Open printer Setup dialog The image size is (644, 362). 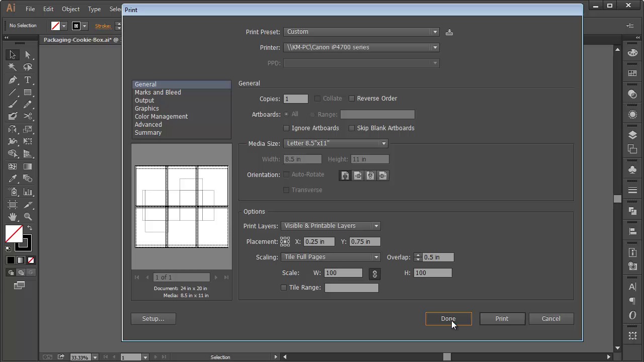click(153, 319)
